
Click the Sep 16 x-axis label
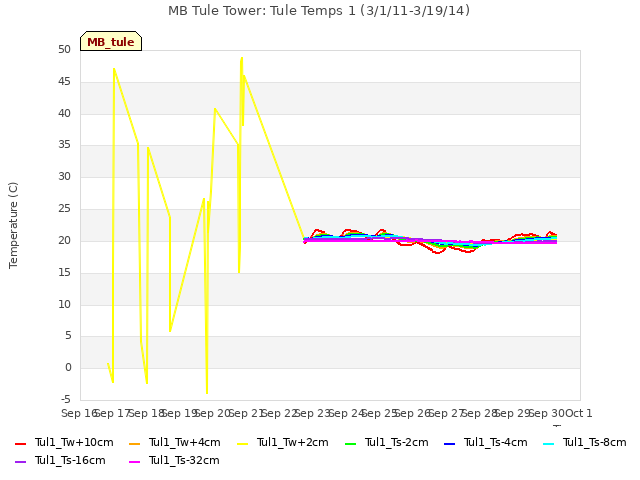point(78,413)
